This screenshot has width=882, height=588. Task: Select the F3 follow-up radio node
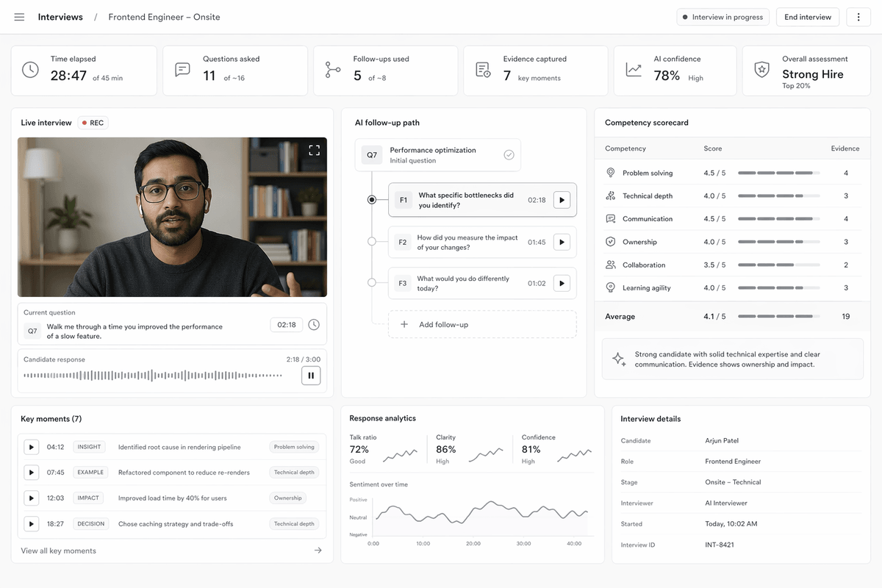click(x=372, y=283)
